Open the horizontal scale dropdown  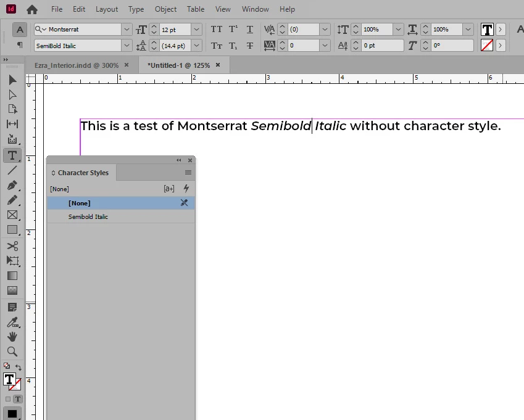(x=468, y=30)
